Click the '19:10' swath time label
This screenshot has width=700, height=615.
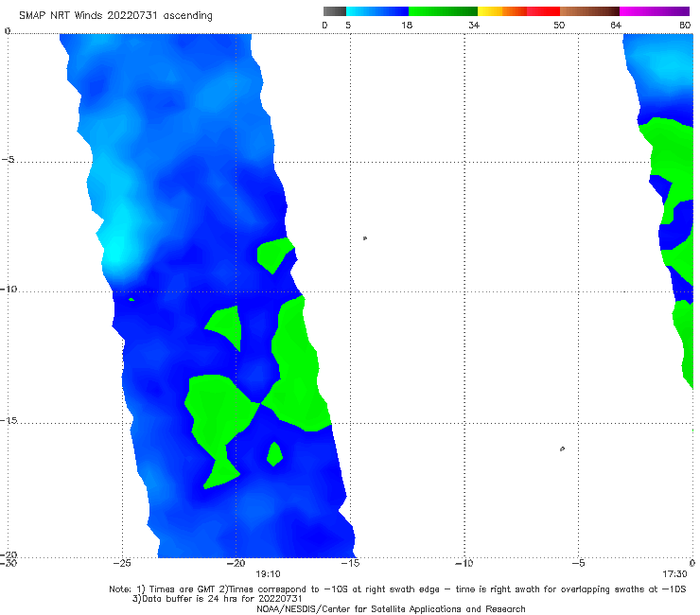click(268, 574)
